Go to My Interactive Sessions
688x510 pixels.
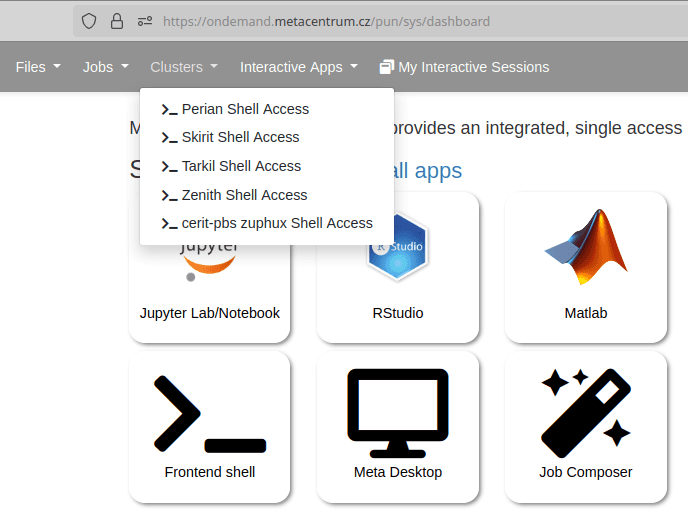pyautogui.click(x=464, y=67)
